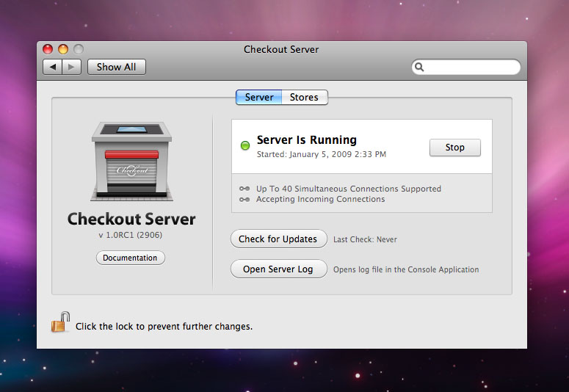The height and width of the screenshot is (392, 569).
Task: Click the link icon beside Simultaneous Connections
Action: [x=244, y=189]
